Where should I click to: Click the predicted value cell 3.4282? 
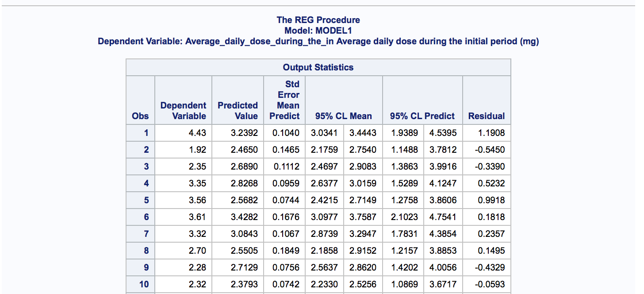(244, 217)
